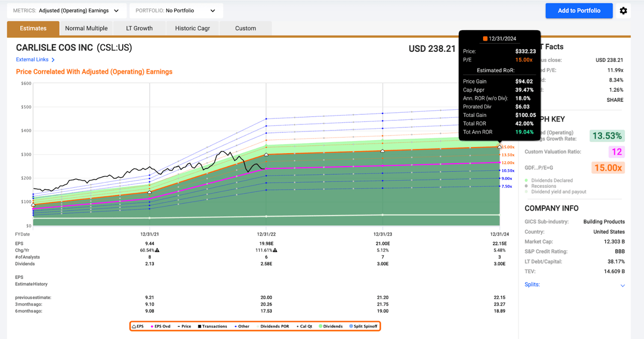644x339 pixels.
Task: Toggle Recessions display in Graph Key
Action: click(x=543, y=186)
